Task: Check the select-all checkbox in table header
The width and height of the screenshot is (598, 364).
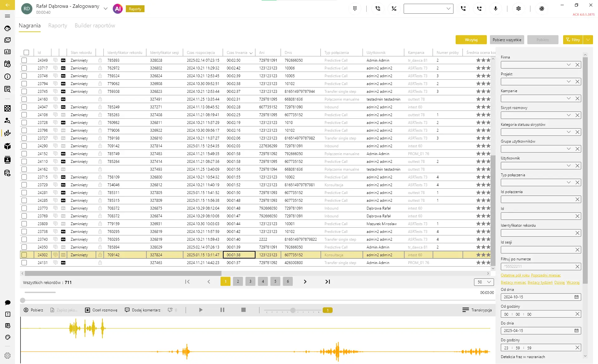Action: click(26, 53)
